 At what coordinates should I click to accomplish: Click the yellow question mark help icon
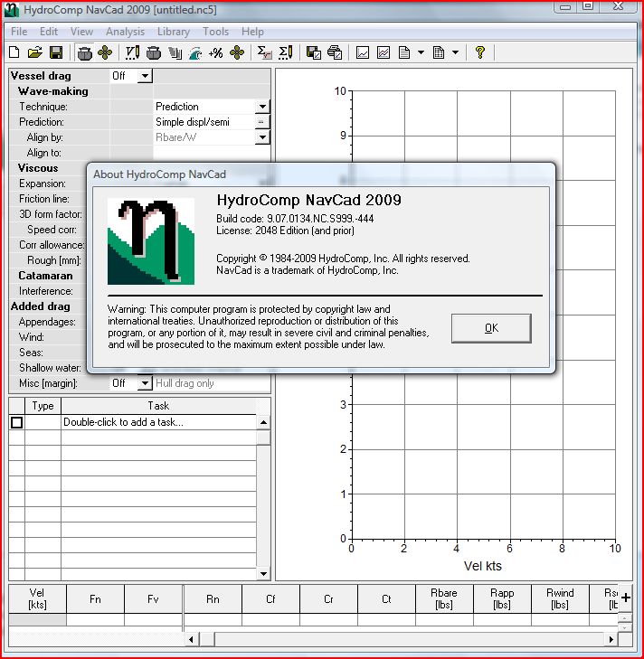479,52
